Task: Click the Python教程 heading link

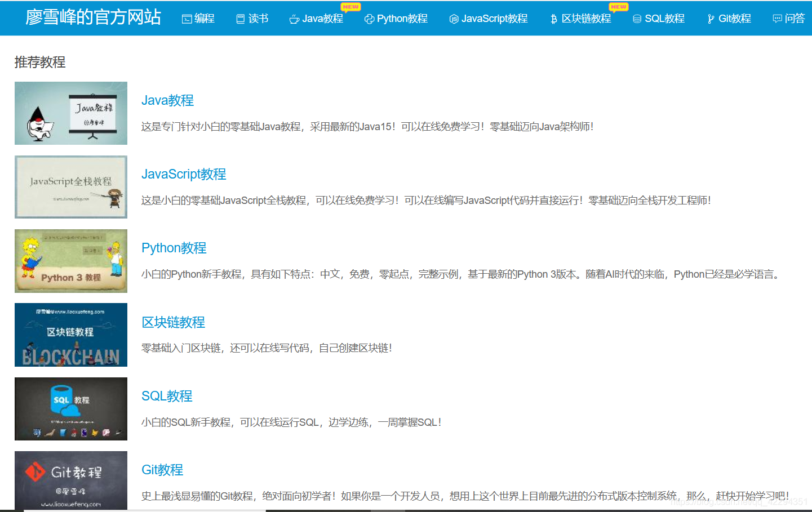Action: click(x=174, y=248)
